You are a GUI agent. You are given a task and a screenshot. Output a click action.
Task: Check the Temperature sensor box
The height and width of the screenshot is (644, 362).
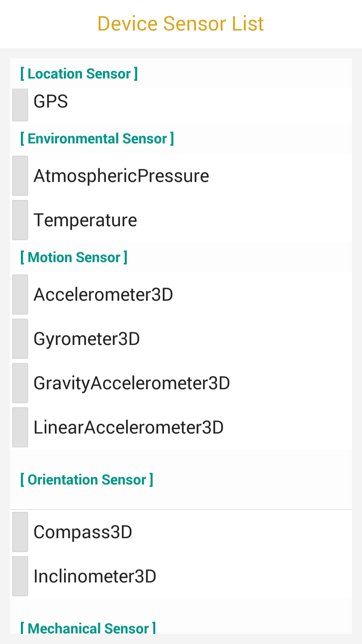(x=20, y=220)
